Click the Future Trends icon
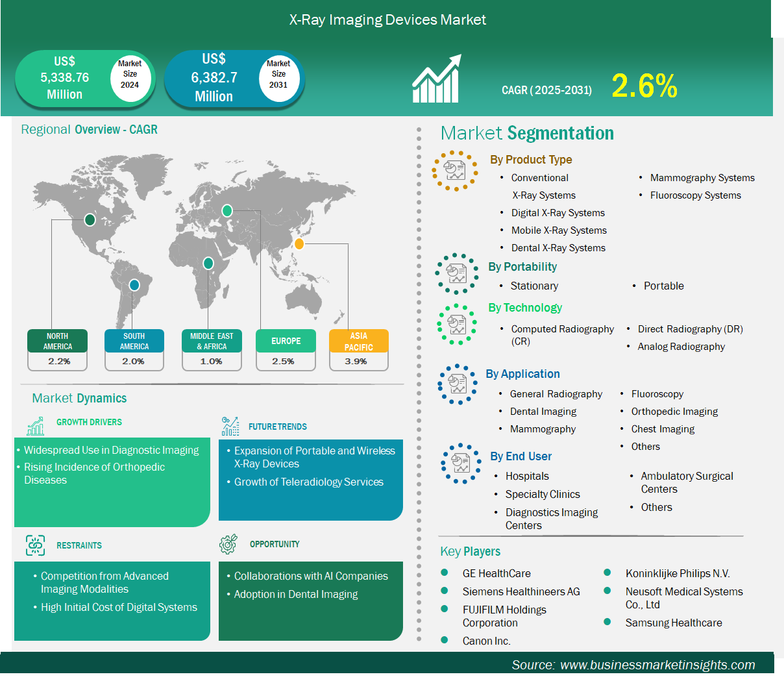 click(x=230, y=427)
